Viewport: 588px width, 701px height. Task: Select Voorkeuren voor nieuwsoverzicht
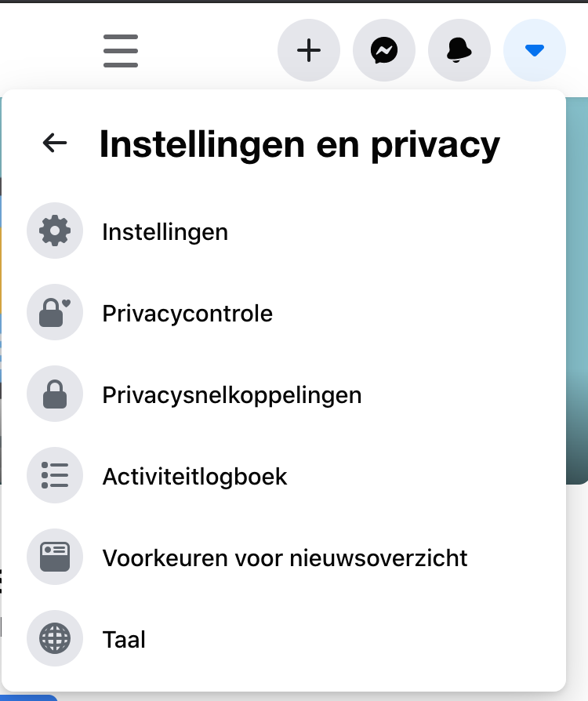click(285, 558)
